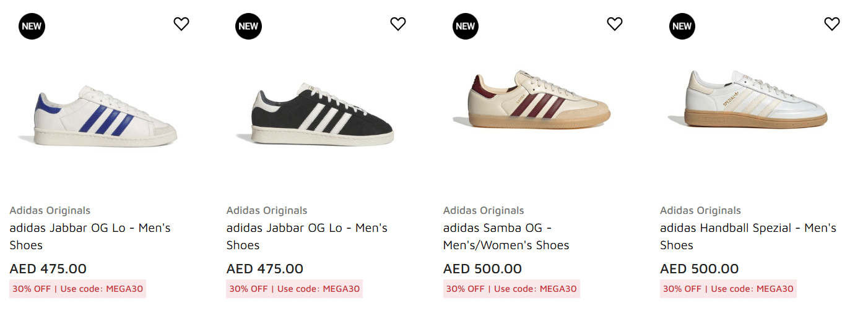Select the NEW badge on the Samba OG card
The height and width of the screenshot is (311, 868).
tap(465, 26)
